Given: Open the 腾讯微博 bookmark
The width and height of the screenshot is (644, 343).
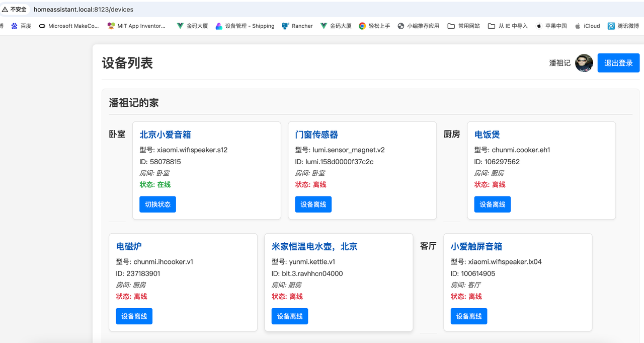Looking at the screenshot, I should click(x=623, y=26).
